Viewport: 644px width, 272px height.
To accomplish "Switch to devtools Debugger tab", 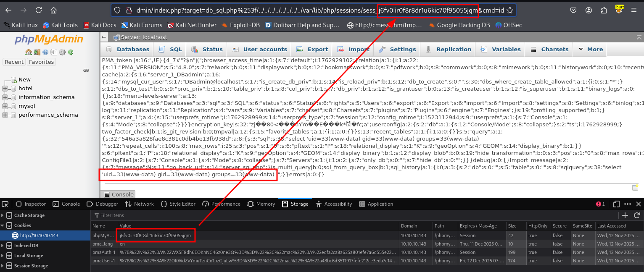I will click(x=103, y=204).
